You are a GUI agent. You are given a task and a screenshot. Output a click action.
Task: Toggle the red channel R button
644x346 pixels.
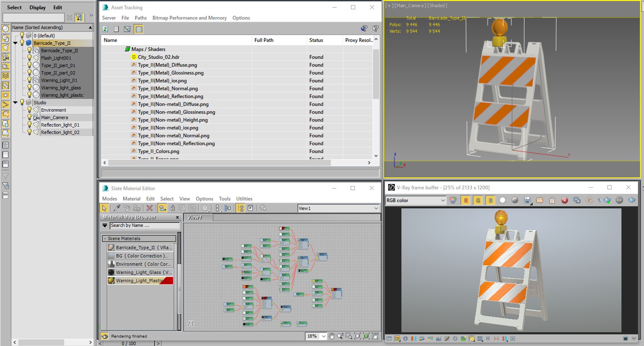pos(466,200)
